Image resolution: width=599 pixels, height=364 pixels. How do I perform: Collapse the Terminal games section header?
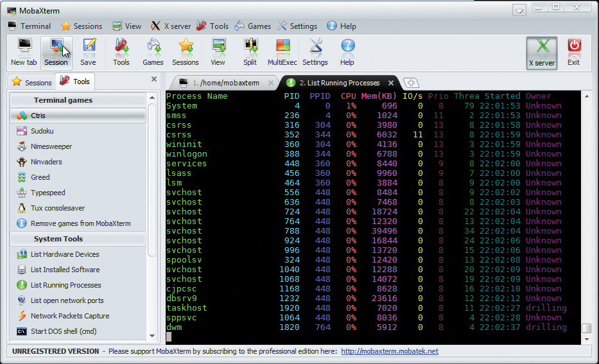click(78, 100)
